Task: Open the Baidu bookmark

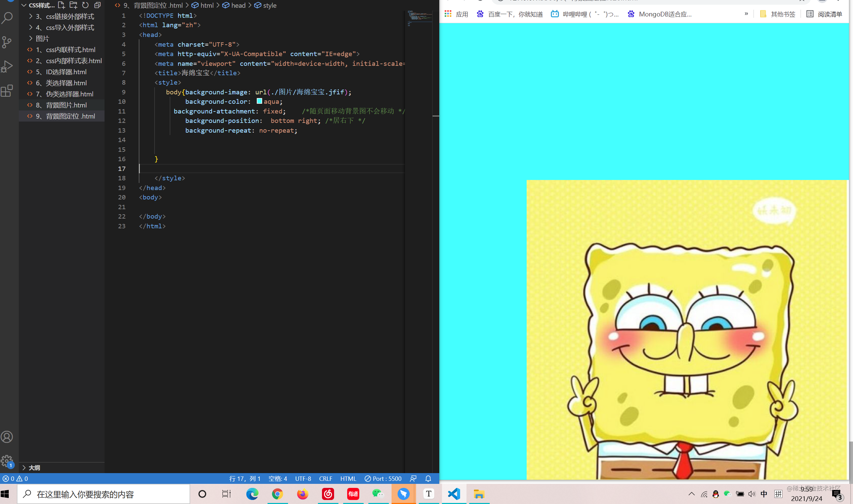Action: coord(510,14)
